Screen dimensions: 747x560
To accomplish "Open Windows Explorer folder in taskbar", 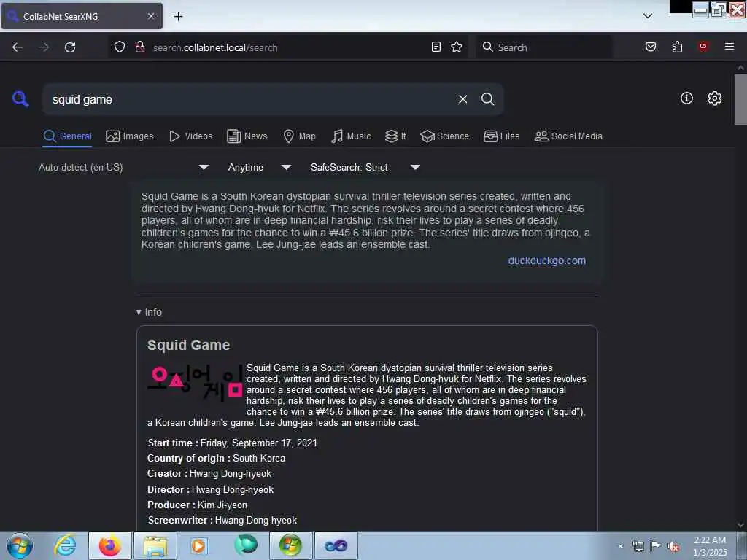I will coord(155,545).
